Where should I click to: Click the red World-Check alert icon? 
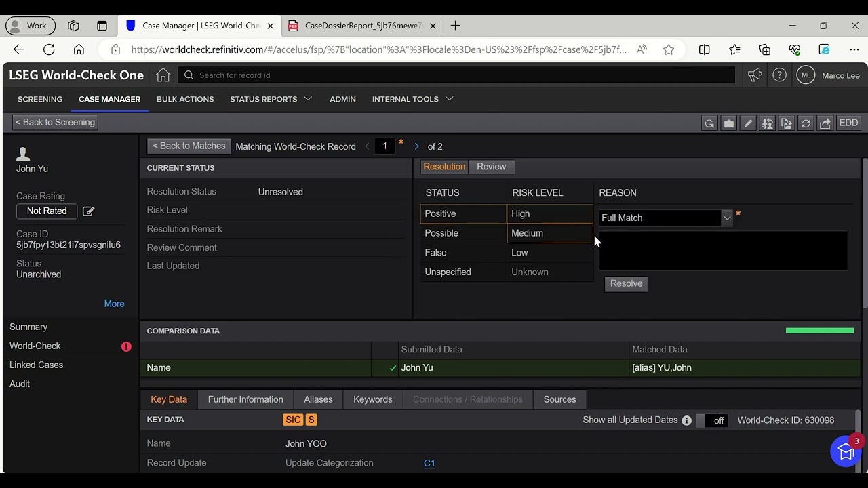(126, 346)
